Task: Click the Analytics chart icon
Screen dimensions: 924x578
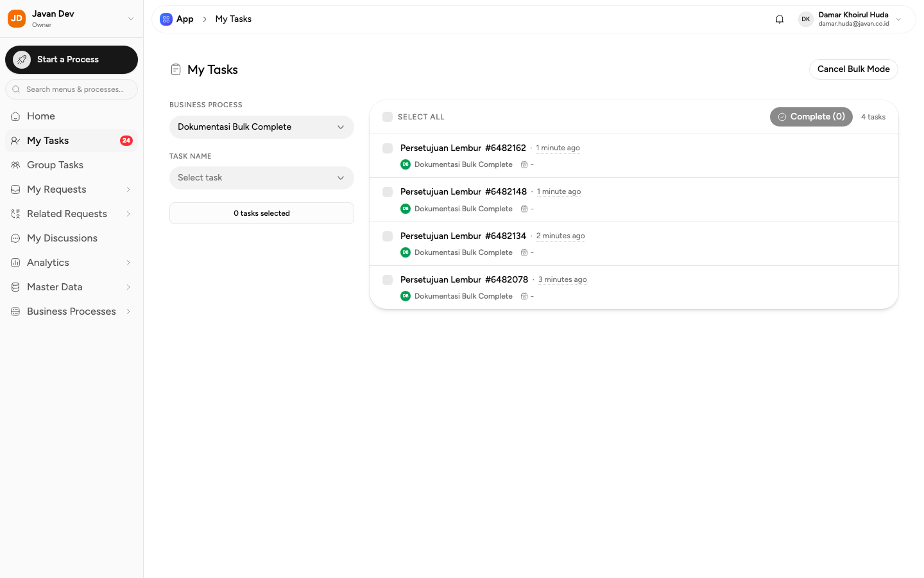Action: click(15, 263)
